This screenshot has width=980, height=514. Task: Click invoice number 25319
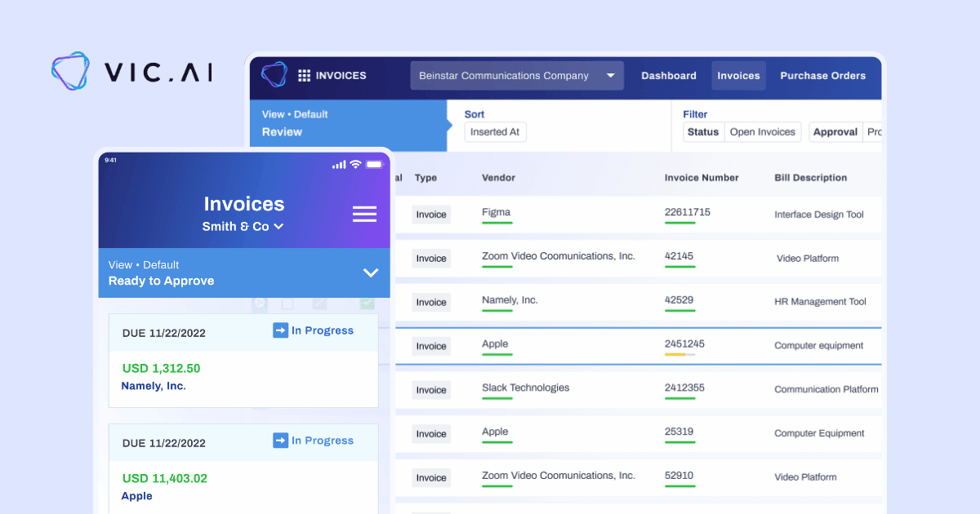678,432
